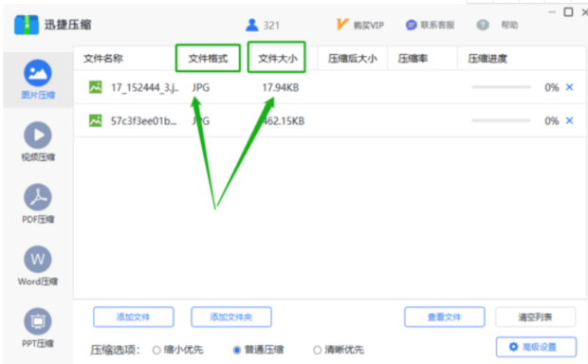The image size is (588, 364).
Task: Click the 17.94KB file size value
Action: [281, 88]
